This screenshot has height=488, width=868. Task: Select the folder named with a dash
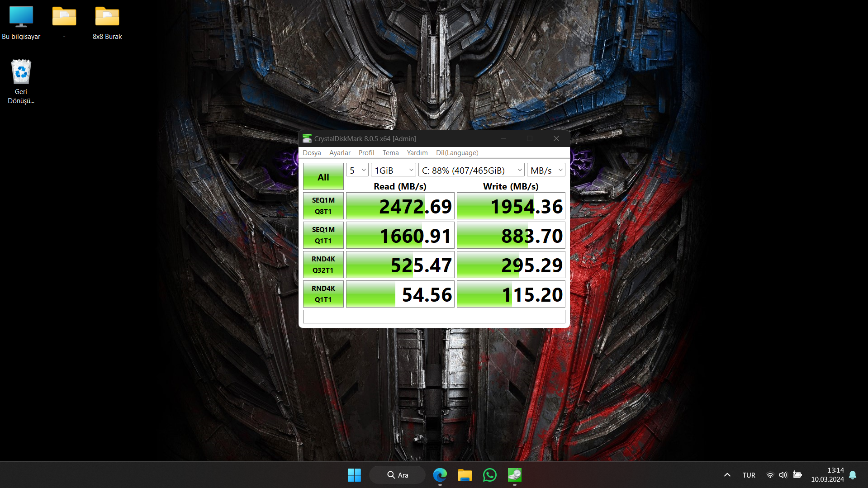pyautogui.click(x=64, y=24)
